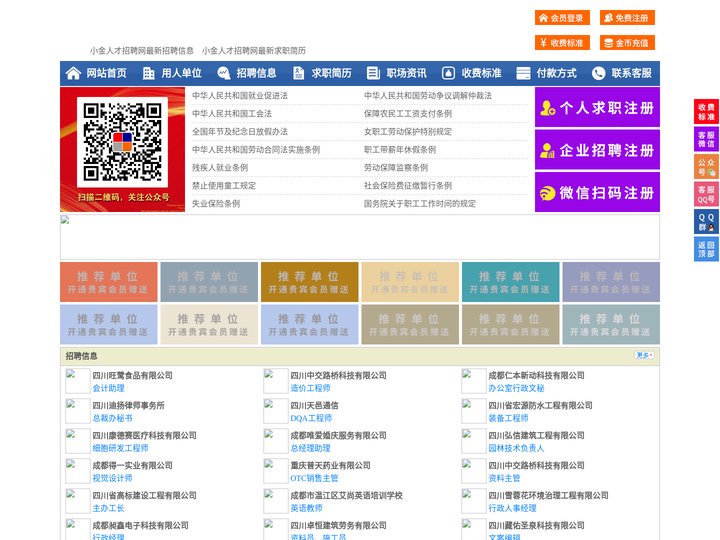720x540 pixels.
Task: Open the 付款方式 menu item
Action: 557,73
